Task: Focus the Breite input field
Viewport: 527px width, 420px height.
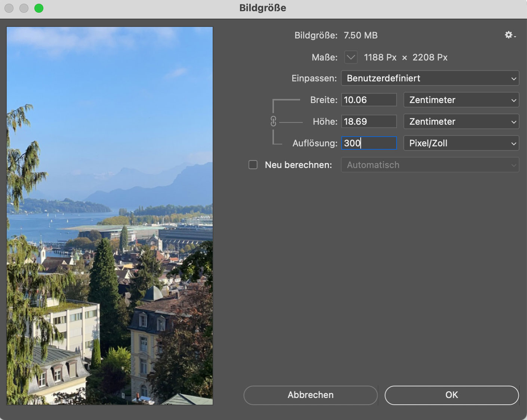Action: (369, 100)
